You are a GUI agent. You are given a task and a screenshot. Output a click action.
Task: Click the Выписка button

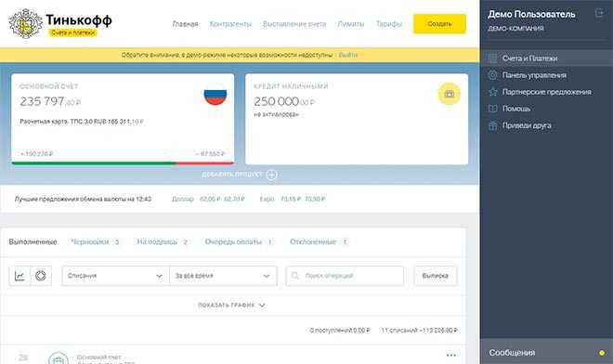click(x=435, y=276)
